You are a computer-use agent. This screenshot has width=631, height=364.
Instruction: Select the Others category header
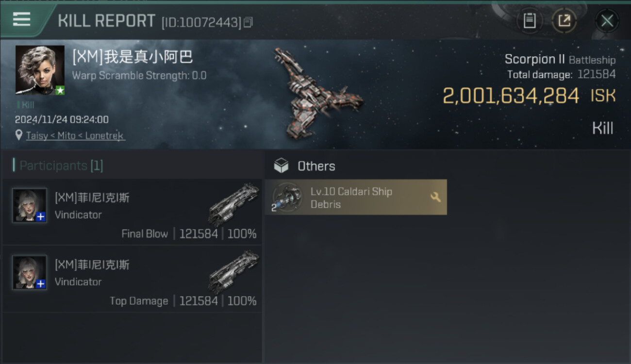(x=316, y=166)
